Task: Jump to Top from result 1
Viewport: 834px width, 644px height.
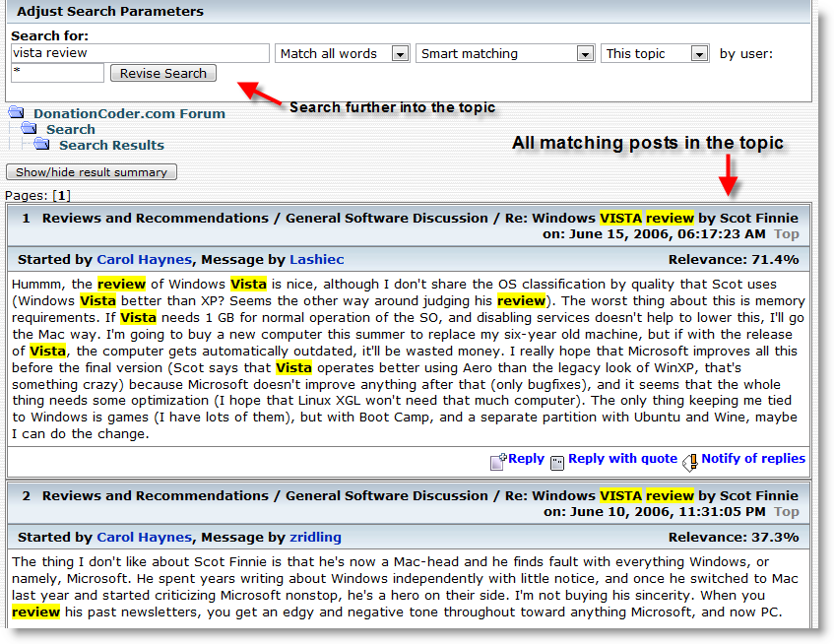Action: point(787,234)
